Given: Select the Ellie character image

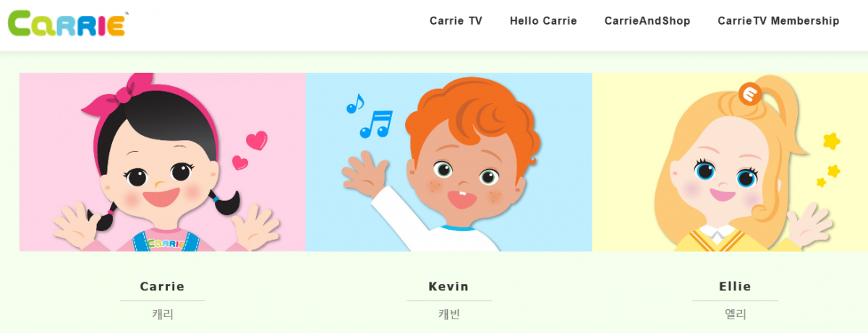Looking at the screenshot, I should click(730, 162).
